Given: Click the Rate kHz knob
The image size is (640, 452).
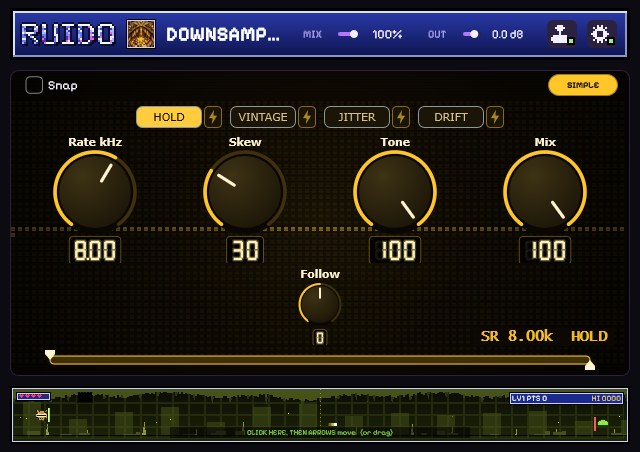Looking at the screenshot, I should click(95, 191).
